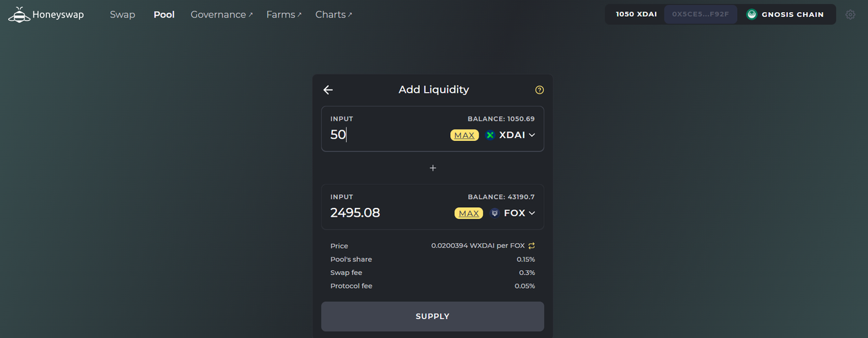
Task: Click the FOX token logo icon
Action: pos(494,213)
